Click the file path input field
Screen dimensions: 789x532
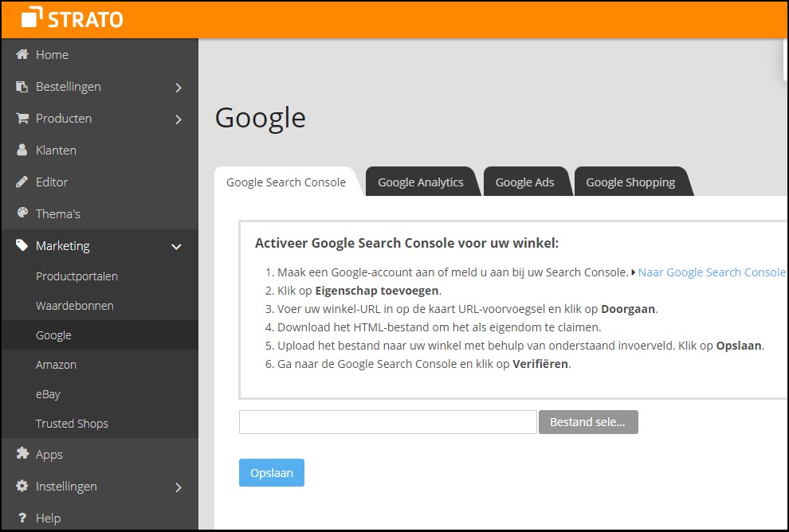[387, 422]
